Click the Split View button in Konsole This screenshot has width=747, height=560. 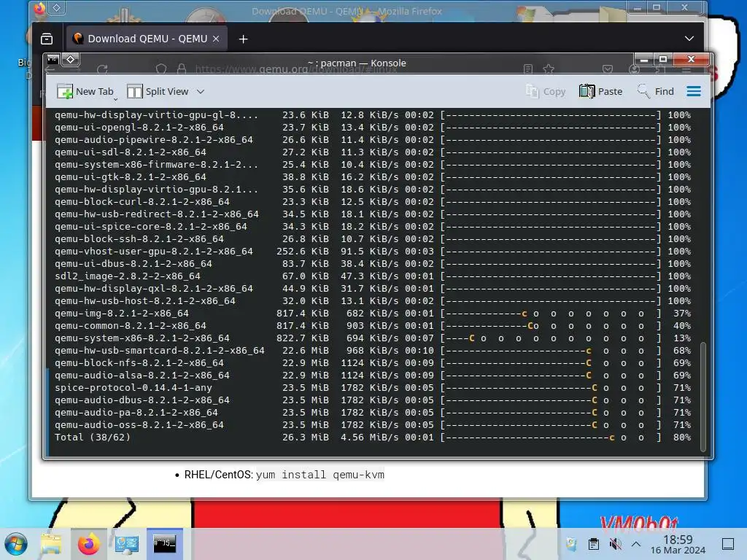158,91
